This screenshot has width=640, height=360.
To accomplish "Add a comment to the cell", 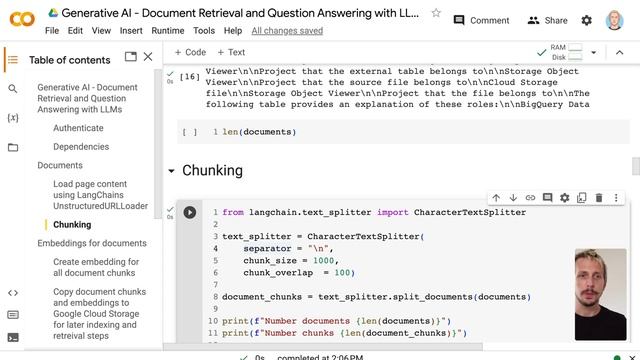I will point(547,198).
